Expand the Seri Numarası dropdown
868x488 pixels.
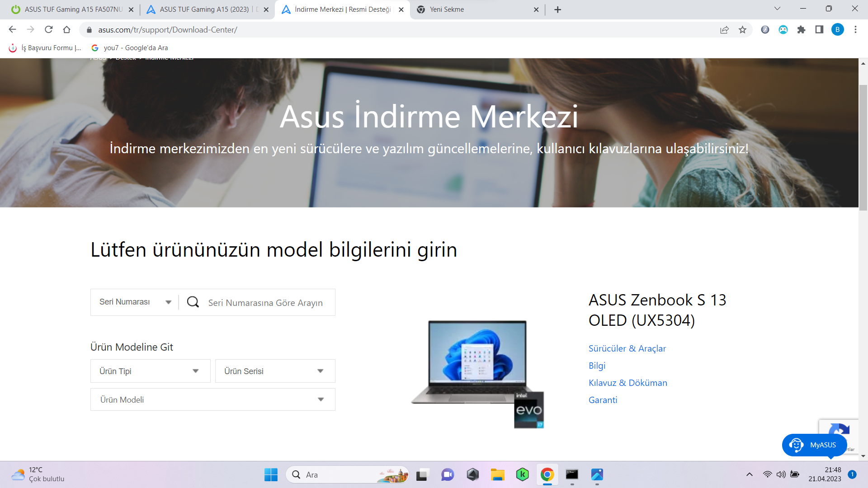click(135, 302)
